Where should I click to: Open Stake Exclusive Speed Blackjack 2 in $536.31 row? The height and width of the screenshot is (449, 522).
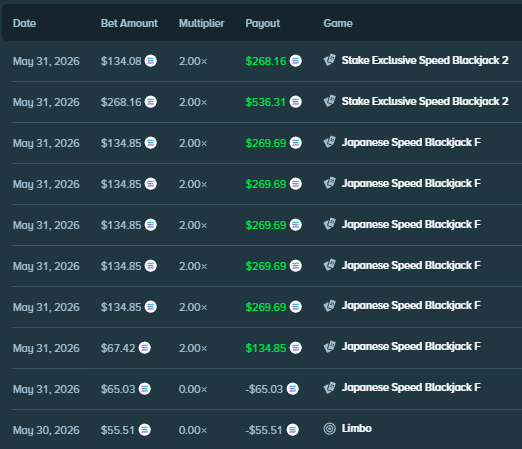click(x=425, y=101)
